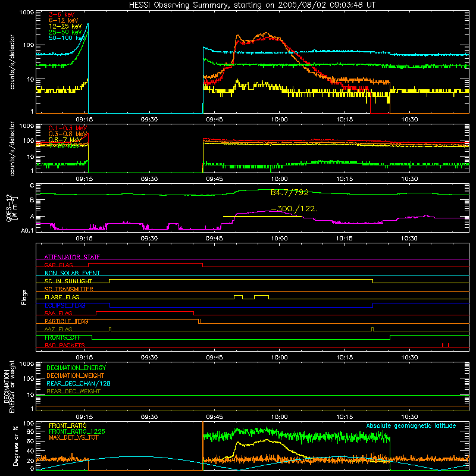Select the 25-50 keV legend label
476x476 pixels.
tap(65, 32)
